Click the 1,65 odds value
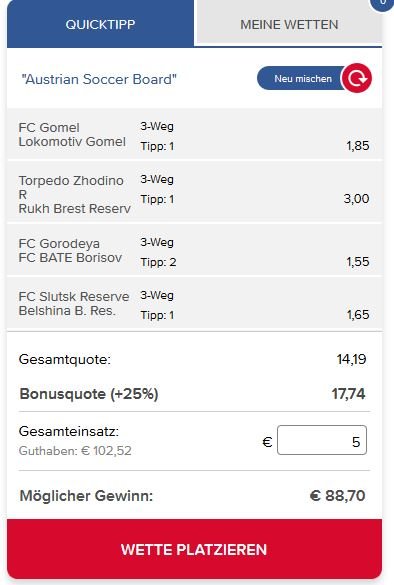The image size is (394, 585). coord(358,315)
